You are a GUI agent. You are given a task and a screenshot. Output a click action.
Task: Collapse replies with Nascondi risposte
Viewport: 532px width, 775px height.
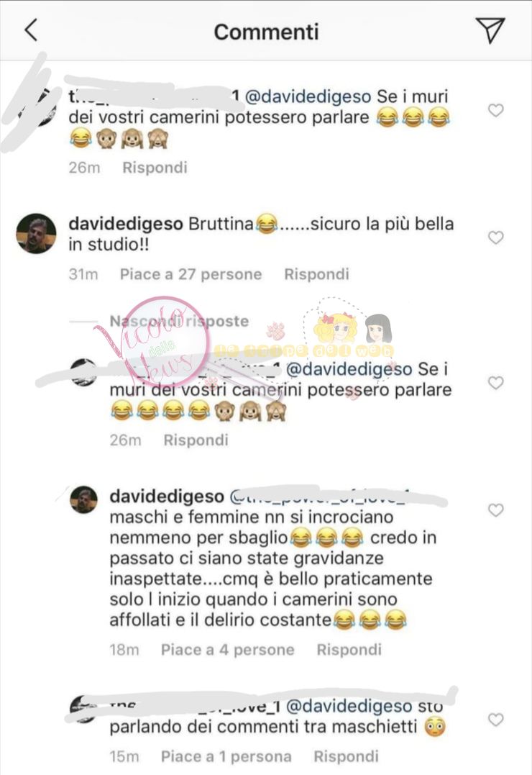click(x=179, y=321)
